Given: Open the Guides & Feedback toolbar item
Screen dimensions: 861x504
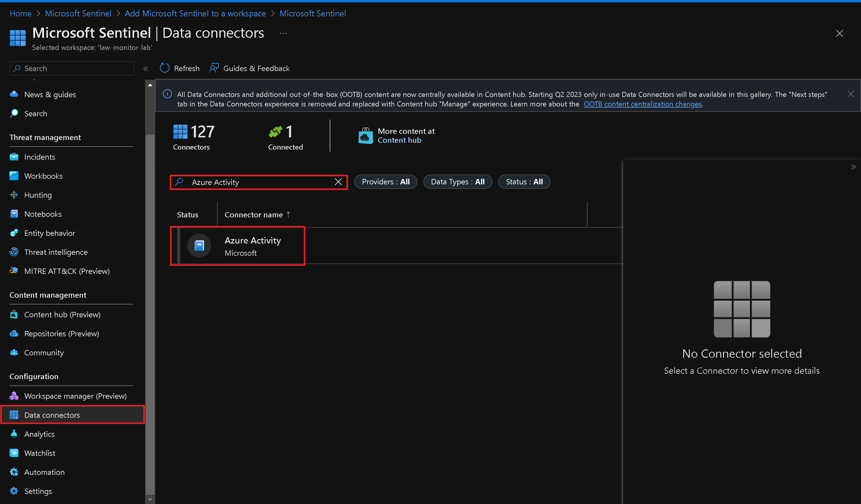Looking at the screenshot, I should 249,68.
